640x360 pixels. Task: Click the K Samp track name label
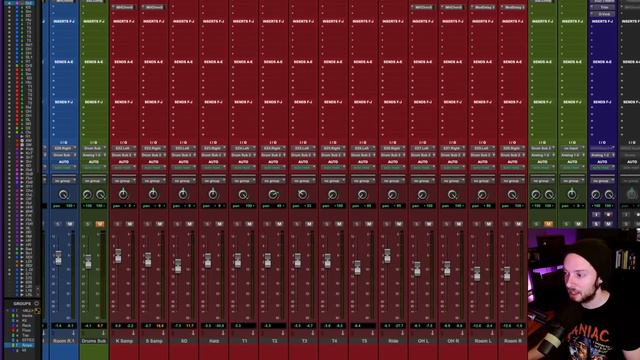124,341
